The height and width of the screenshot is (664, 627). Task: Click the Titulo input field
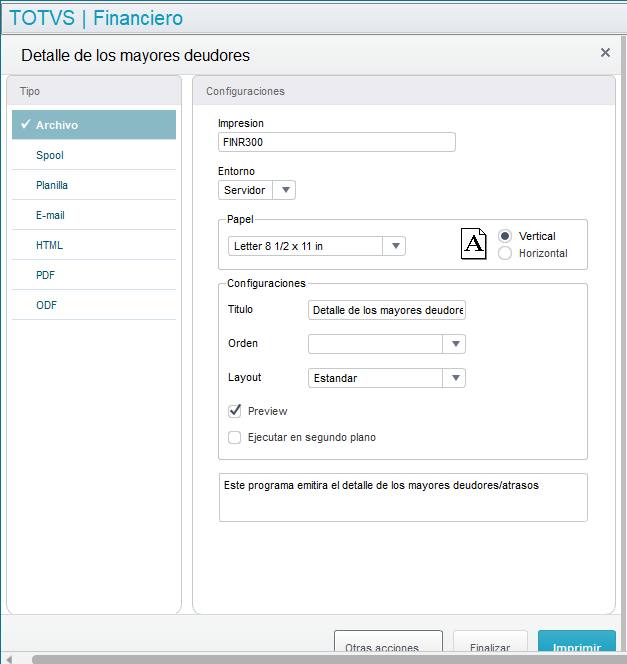click(x=387, y=310)
